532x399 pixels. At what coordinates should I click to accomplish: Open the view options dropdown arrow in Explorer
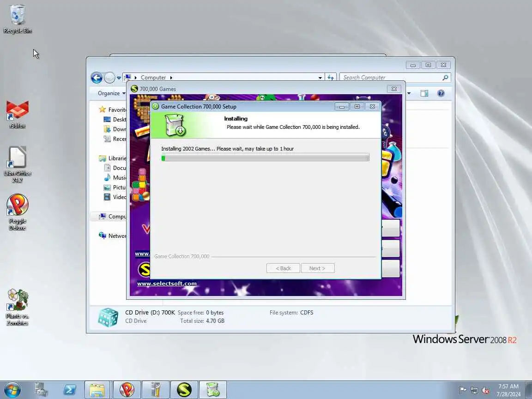click(409, 93)
